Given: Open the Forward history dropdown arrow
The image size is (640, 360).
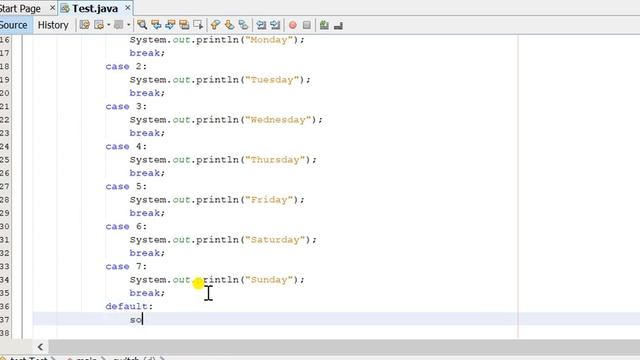Looking at the screenshot, I should [129, 25].
